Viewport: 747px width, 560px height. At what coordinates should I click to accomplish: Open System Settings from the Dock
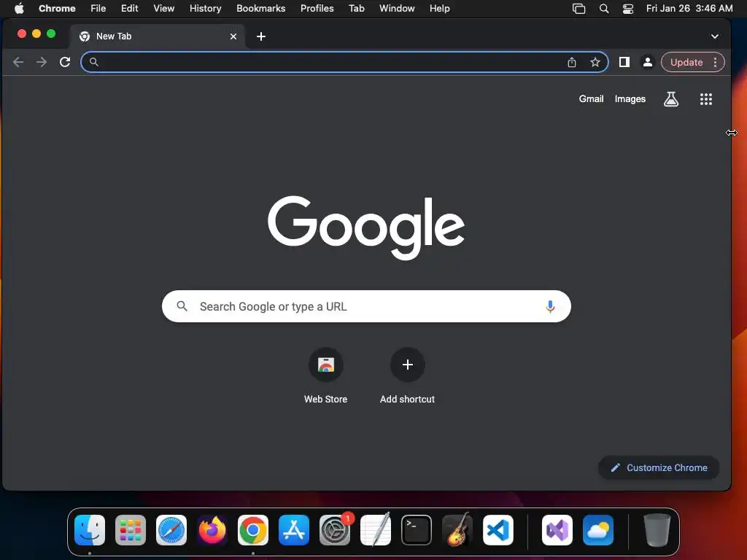[334, 530]
